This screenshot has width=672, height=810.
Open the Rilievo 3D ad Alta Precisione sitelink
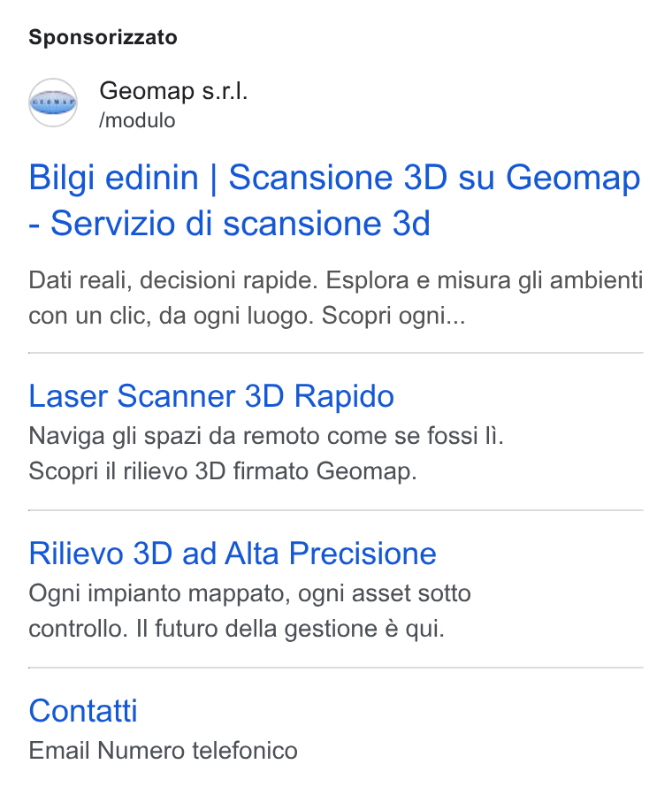(x=233, y=554)
